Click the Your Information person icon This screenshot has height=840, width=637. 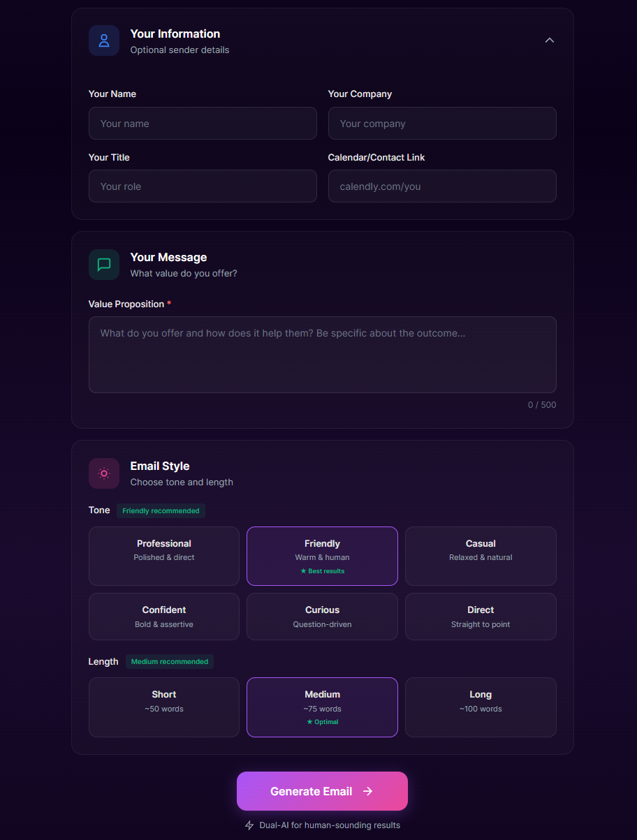[103, 40]
